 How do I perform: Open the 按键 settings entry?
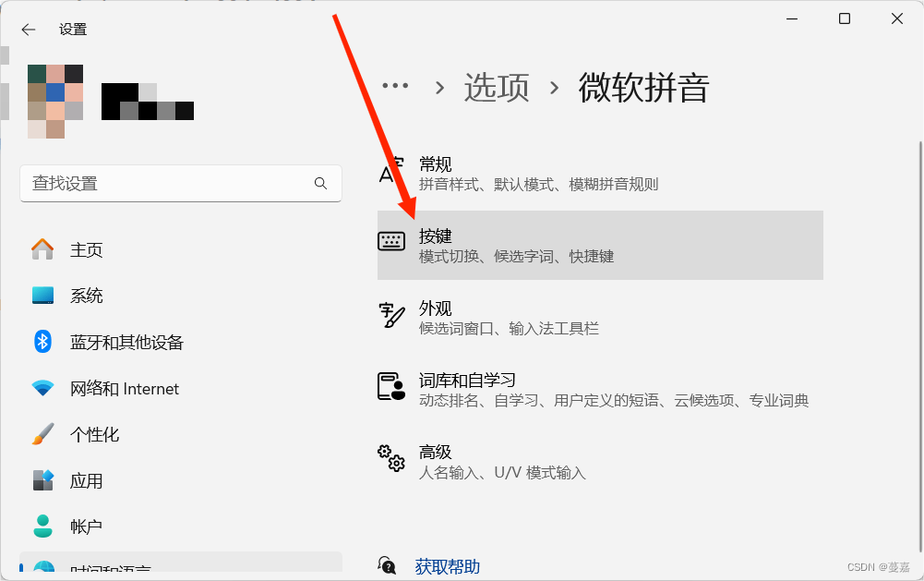[599, 244]
